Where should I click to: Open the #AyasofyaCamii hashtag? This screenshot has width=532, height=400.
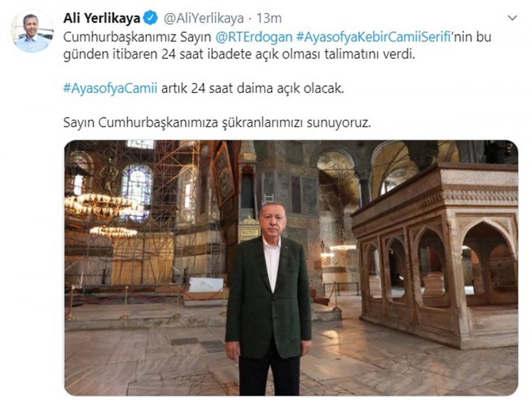point(110,88)
